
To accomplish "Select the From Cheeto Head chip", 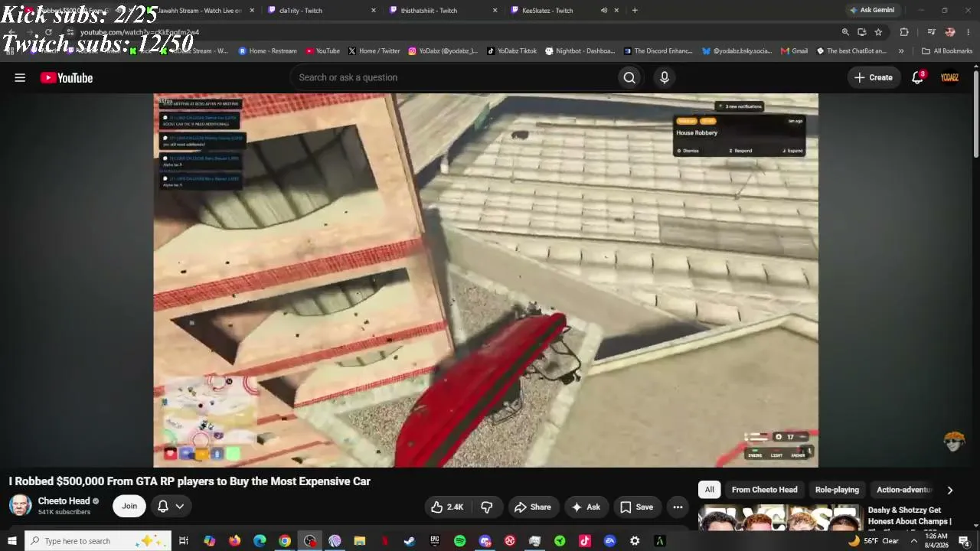I will 764,490.
